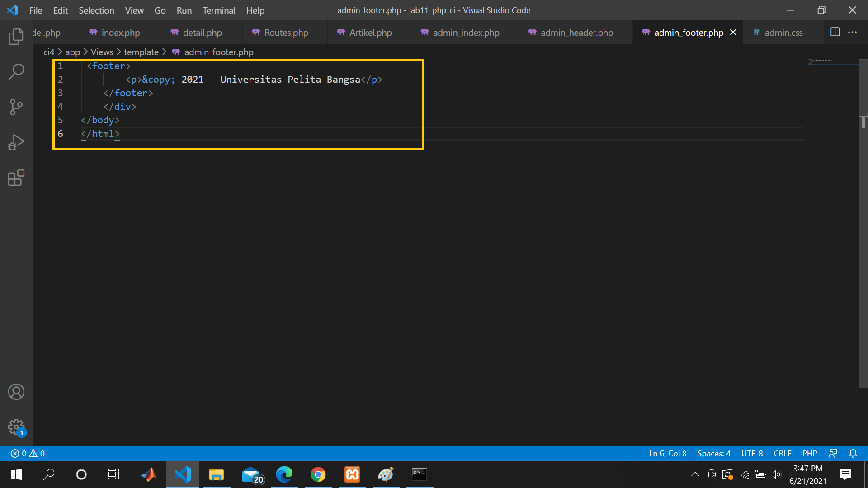Click the Accounts icon in activity bar
Viewport: 868px width, 488px height.
[x=16, y=392]
